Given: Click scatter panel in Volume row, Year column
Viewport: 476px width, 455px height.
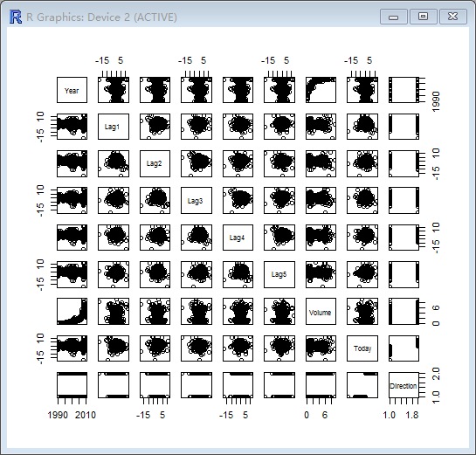Looking at the screenshot, I should 72,312.
